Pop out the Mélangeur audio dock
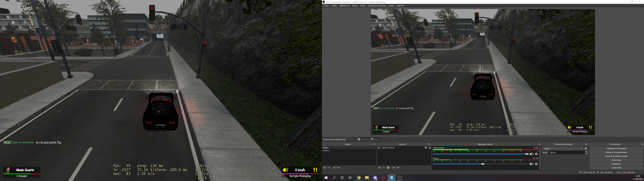 [539, 144]
